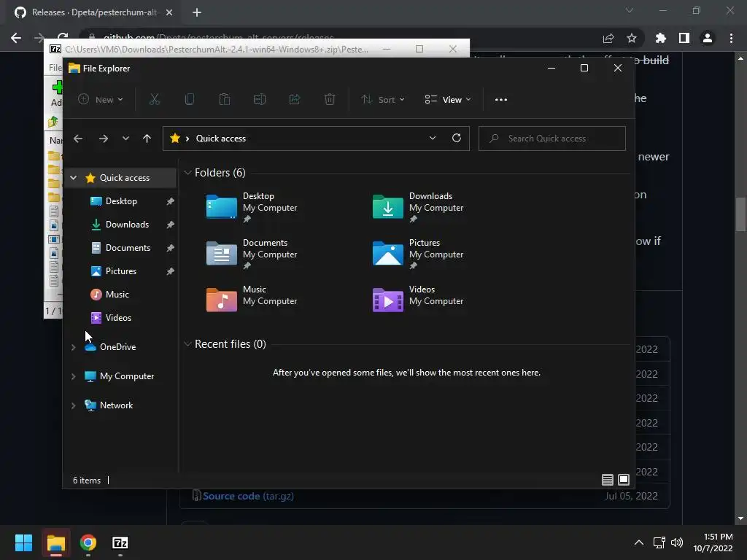The height and width of the screenshot is (560, 747).
Task: Click the pin icon next to Documents in sidebar
Action: click(x=170, y=248)
